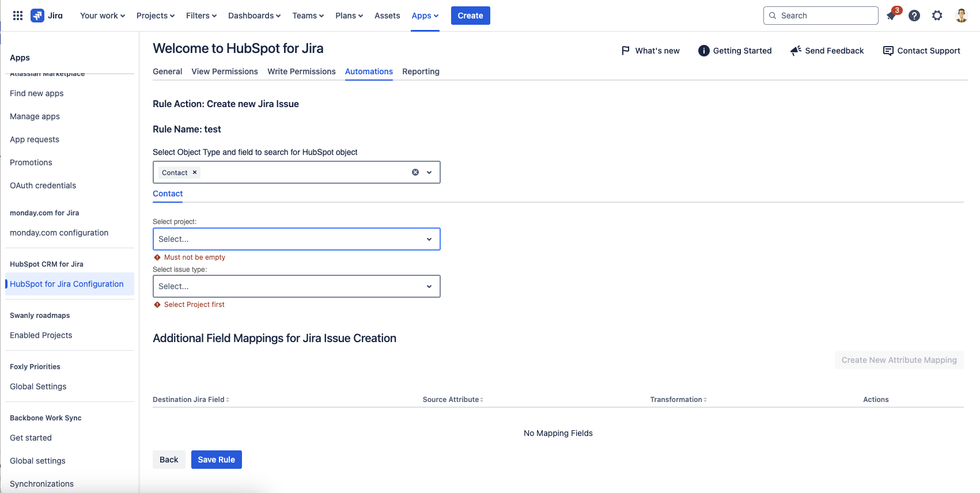Focus the top Search field
Viewport: 980px width, 493px height.
pyautogui.click(x=820, y=16)
